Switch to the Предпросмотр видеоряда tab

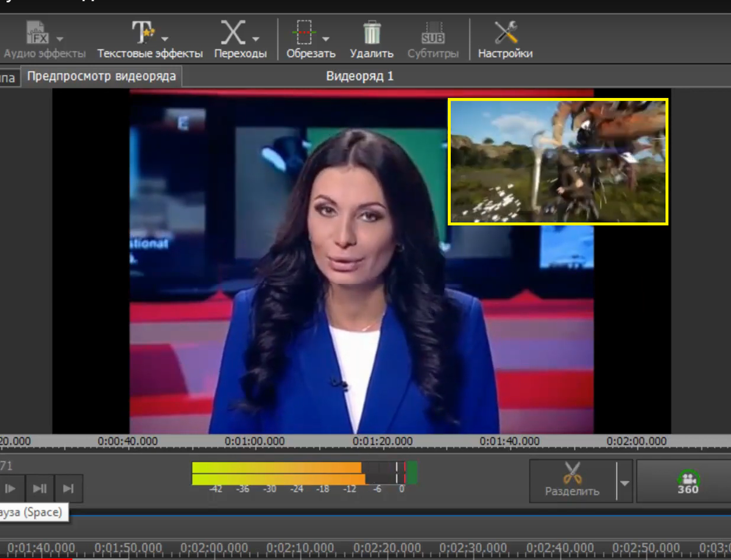102,76
